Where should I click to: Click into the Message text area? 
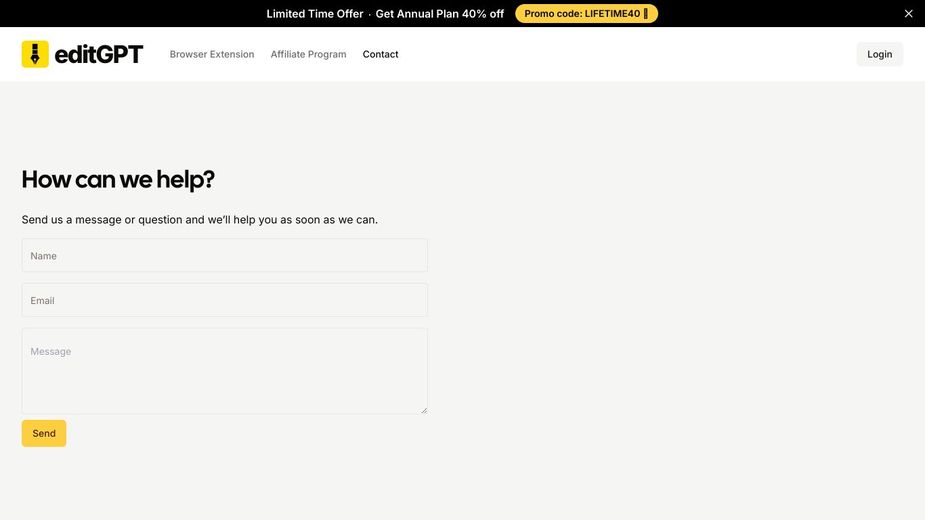click(225, 371)
